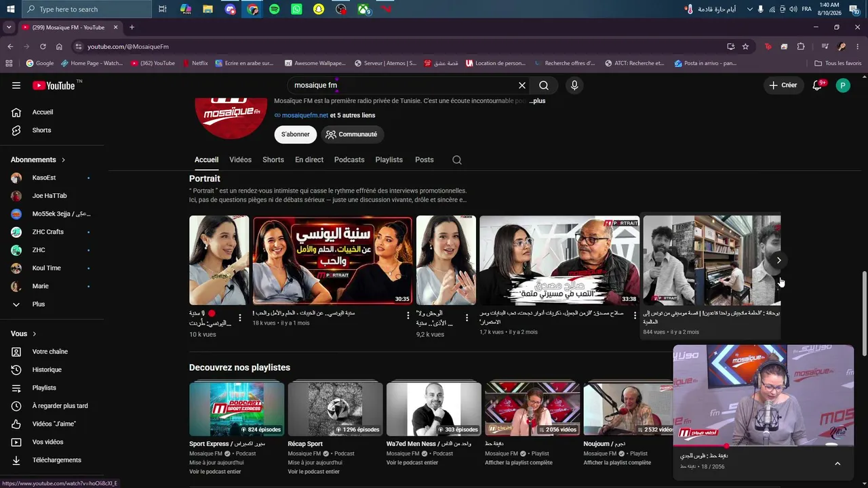Screen dimensions: 868x488
Task: Open the Portrait section title
Action: (x=205, y=179)
